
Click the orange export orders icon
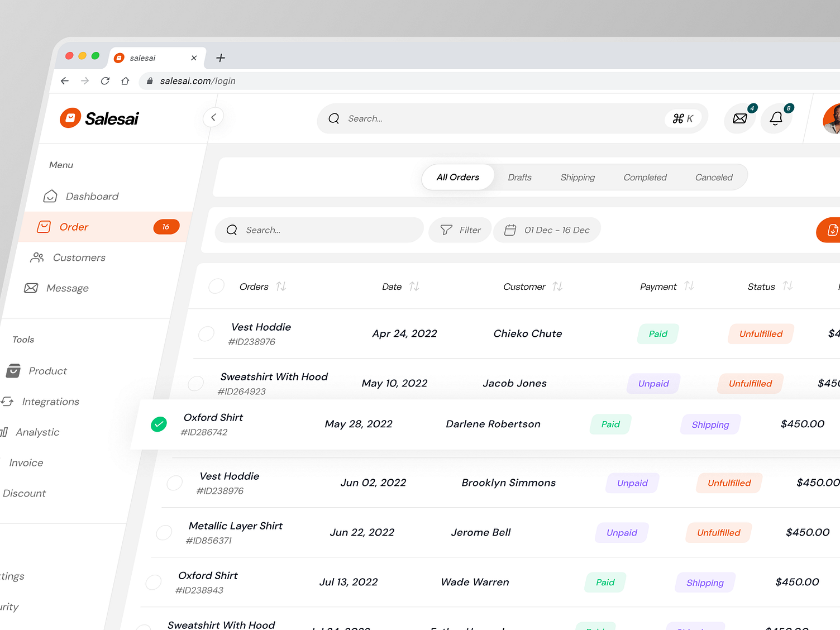832,230
